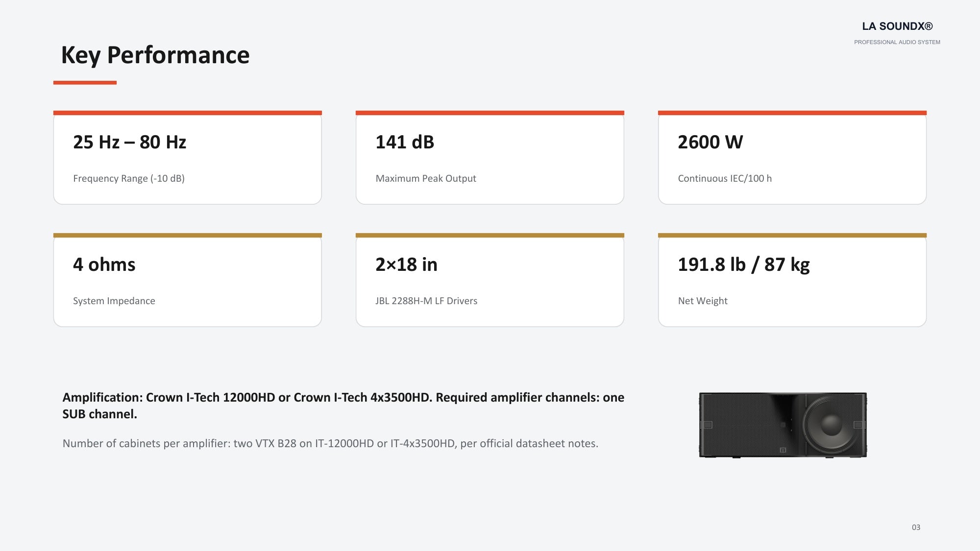Select the 191.8 lb / 87 kg weight card

[792, 280]
